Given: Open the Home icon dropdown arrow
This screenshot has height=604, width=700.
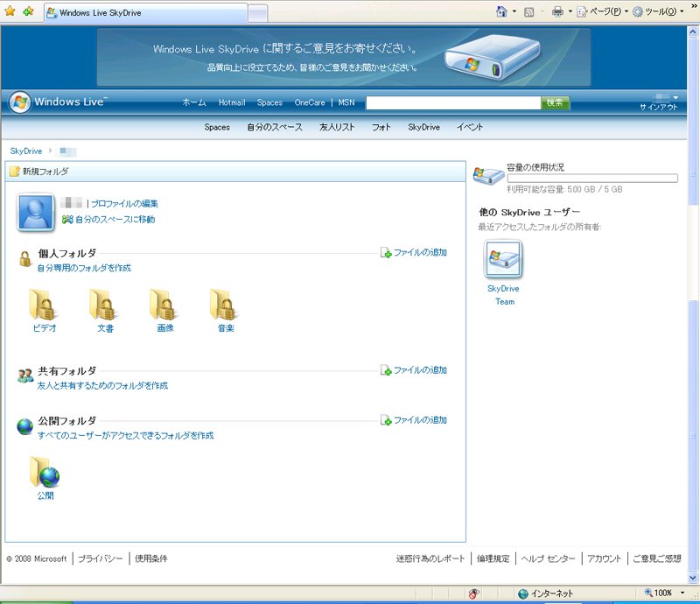Looking at the screenshot, I should click(514, 11).
